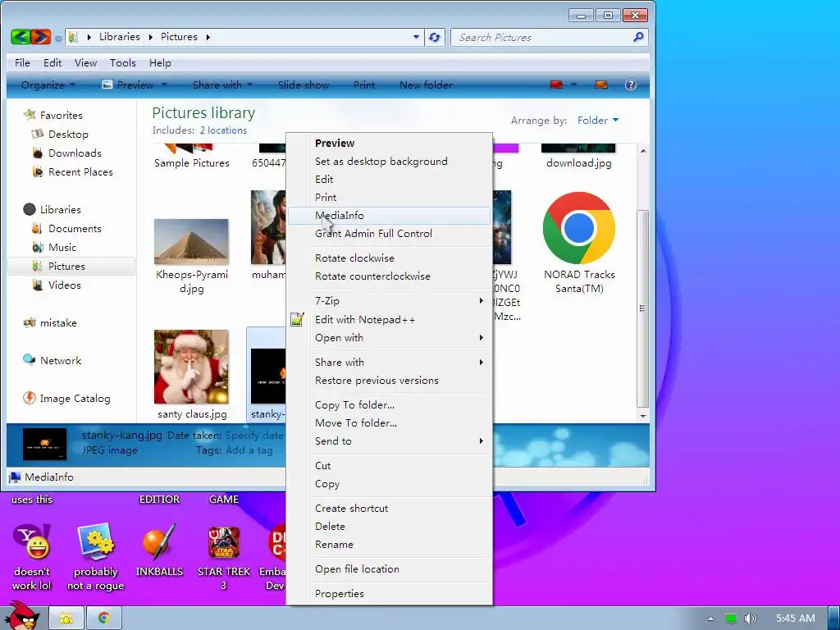This screenshot has width=840, height=630.
Task: Click the file list scroll-down arrow
Action: 643,416
